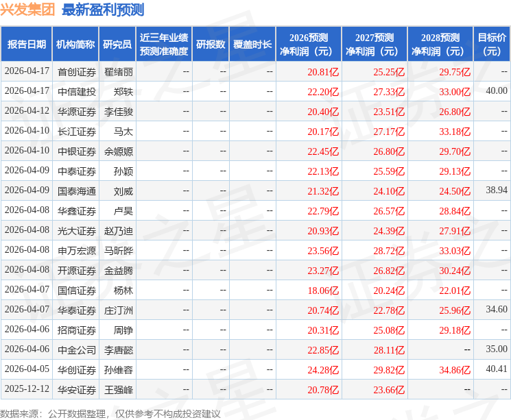
Task: Click the 2026预测净利润 column header
Action: (x=309, y=44)
